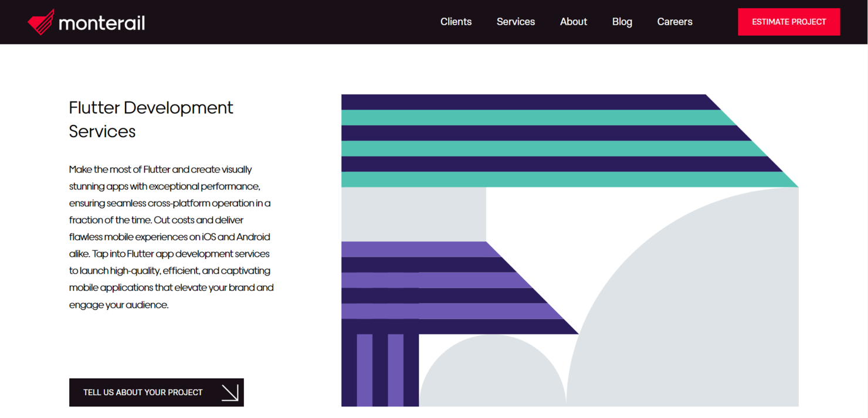Click the teal and navy striped shape
Viewport: 868px width, 418px height.
(528, 141)
